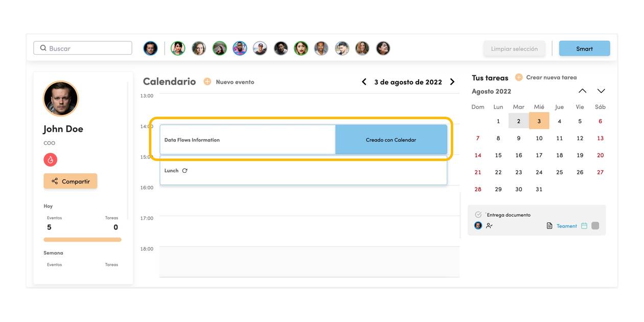Show previous month with up chevron
Screen dimensions: 644x322
582,91
